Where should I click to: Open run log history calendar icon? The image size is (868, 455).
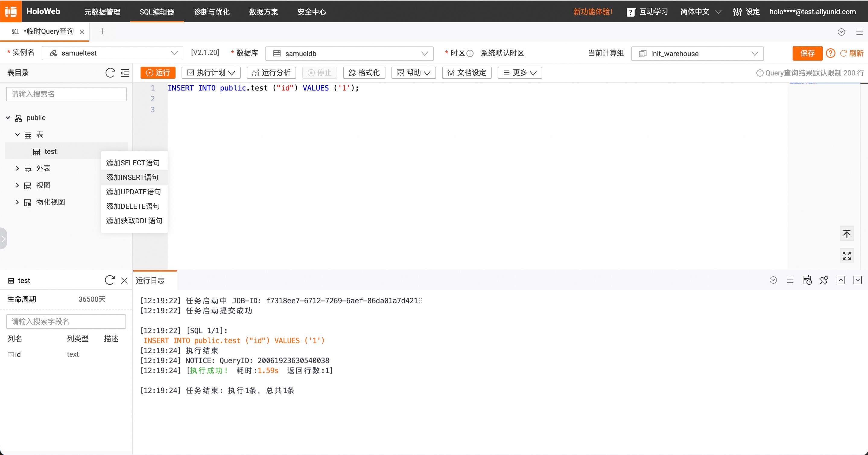[807, 280]
